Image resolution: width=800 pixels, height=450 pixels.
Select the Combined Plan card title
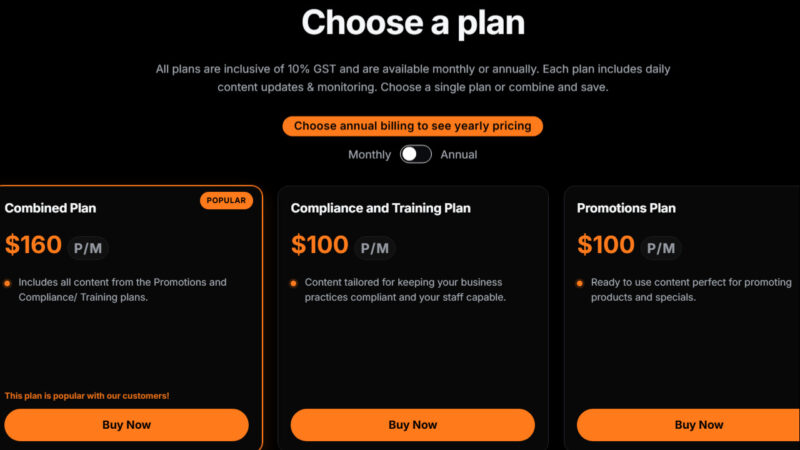(x=50, y=208)
